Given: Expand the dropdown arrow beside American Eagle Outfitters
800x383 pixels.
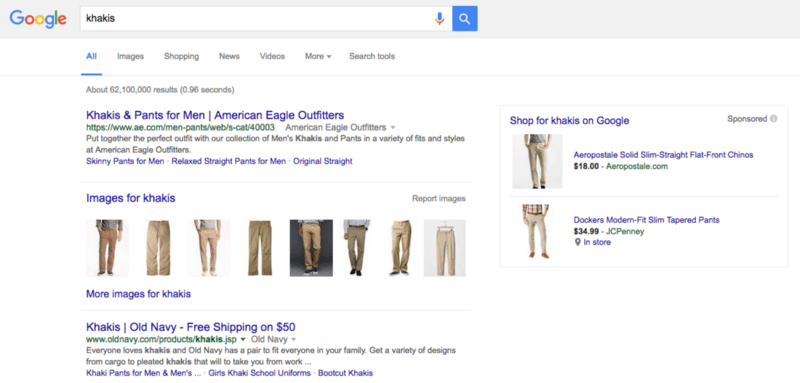Looking at the screenshot, I should (x=392, y=127).
